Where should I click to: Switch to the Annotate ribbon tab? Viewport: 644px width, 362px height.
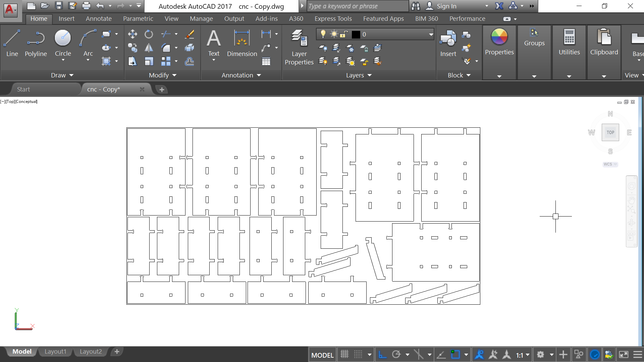point(99,19)
